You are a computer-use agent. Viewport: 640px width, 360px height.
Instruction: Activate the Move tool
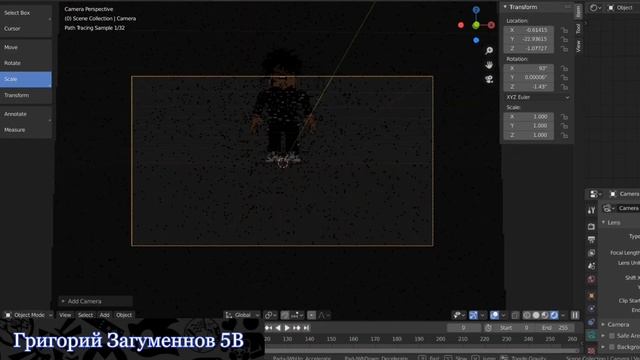point(25,47)
